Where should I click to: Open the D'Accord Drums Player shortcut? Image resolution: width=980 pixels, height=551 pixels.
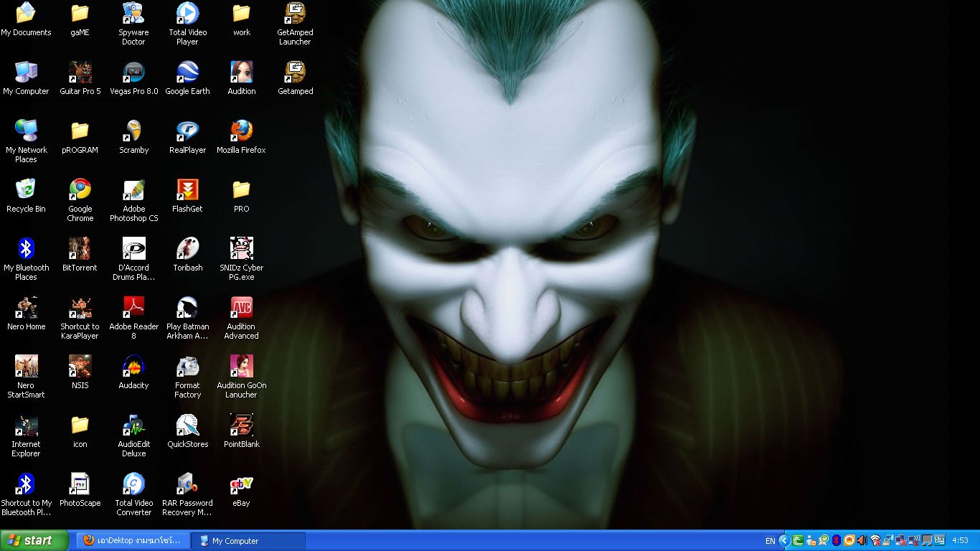click(x=133, y=259)
